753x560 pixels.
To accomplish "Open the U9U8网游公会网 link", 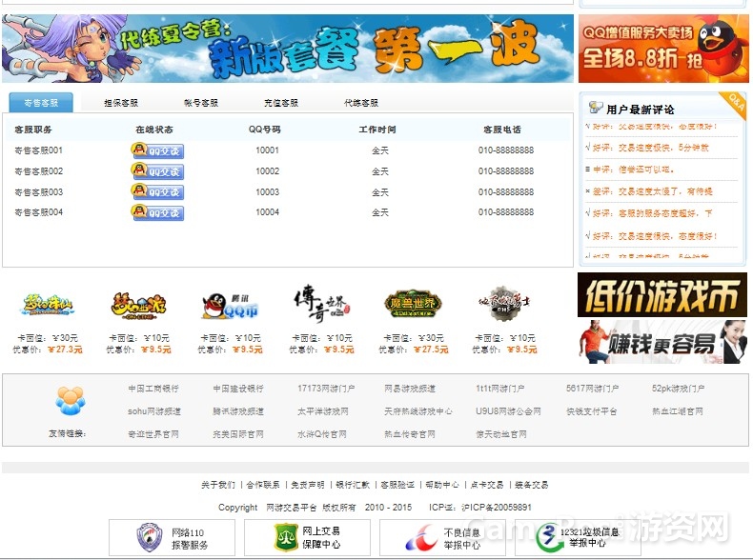I will pyautogui.click(x=508, y=411).
